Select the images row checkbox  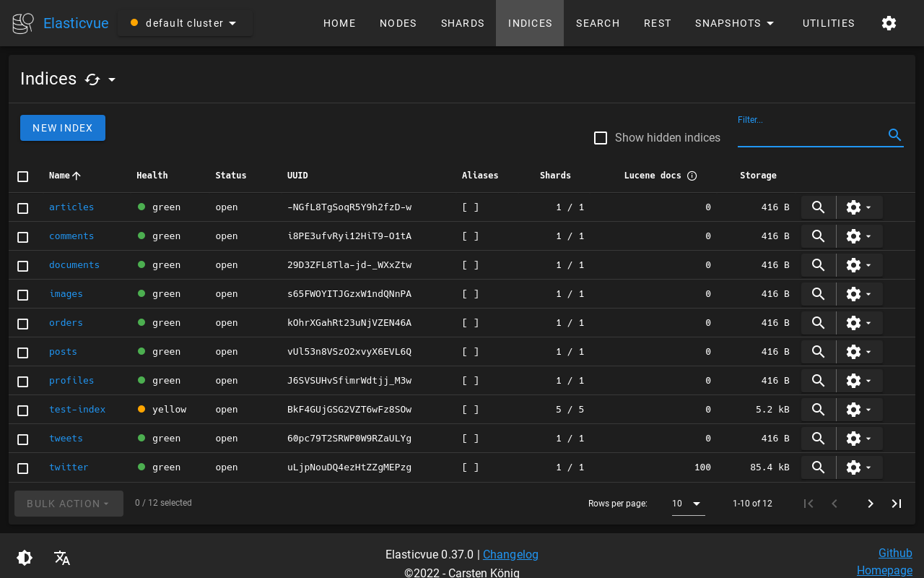[x=23, y=295]
